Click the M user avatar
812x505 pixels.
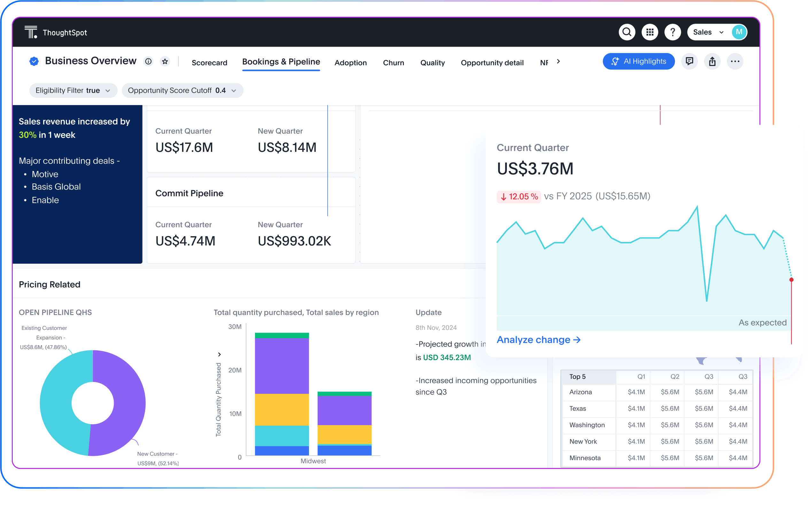coord(739,32)
